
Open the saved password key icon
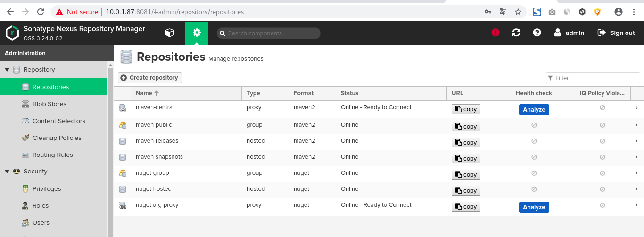pos(488,12)
